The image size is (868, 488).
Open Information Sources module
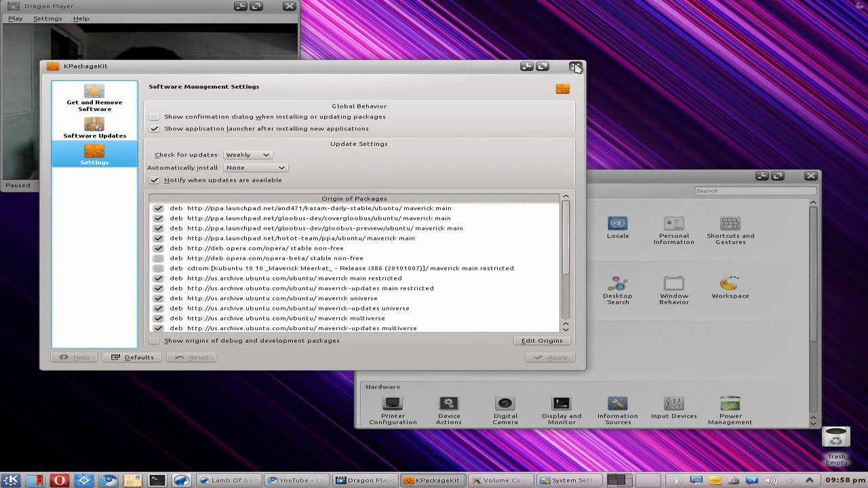pyautogui.click(x=618, y=411)
